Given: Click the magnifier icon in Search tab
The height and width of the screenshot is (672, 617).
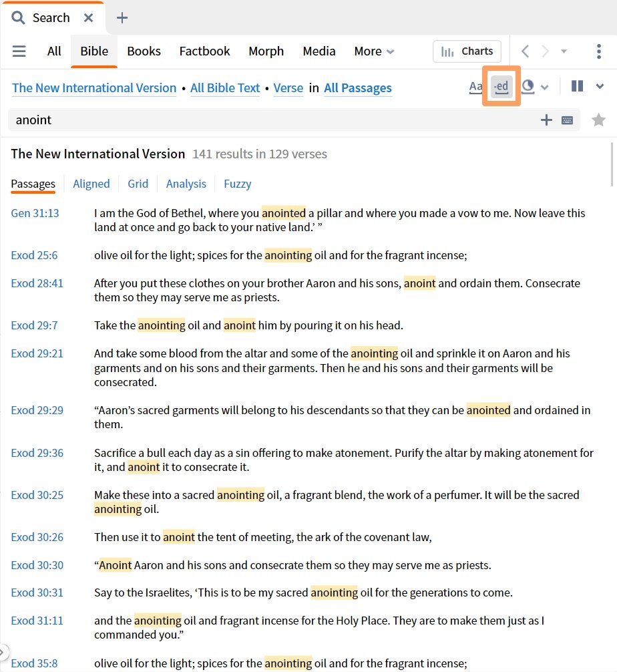Looking at the screenshot, I should tap(18, 17).
